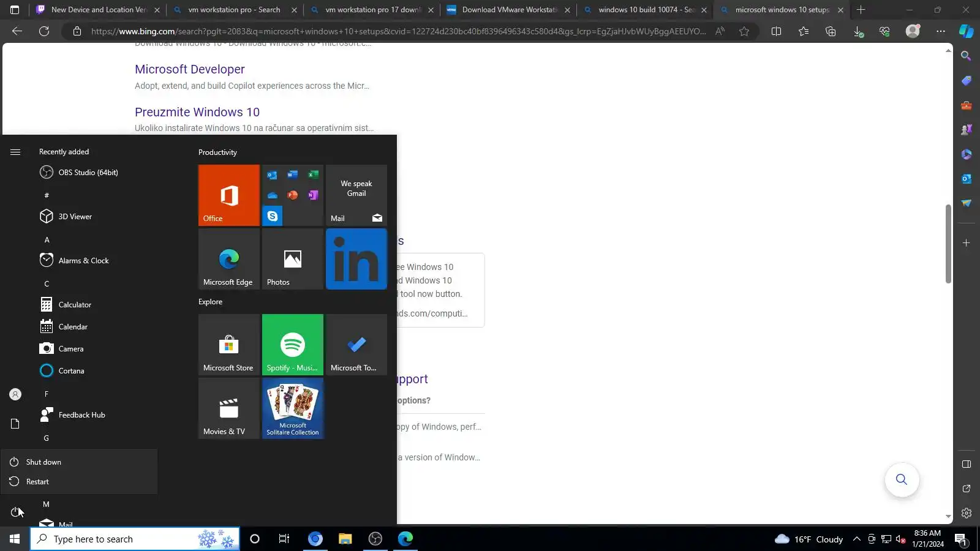Screen dimensions: 980x551
Task: Open the Photos tile
Action: click(x=292, y=259)
